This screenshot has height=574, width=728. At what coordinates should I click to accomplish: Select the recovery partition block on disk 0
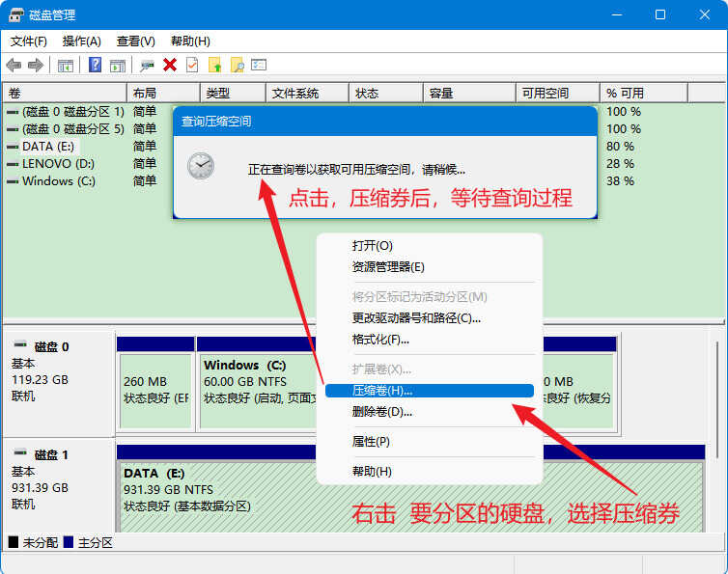pyautogui.click(x=578, y=391)
